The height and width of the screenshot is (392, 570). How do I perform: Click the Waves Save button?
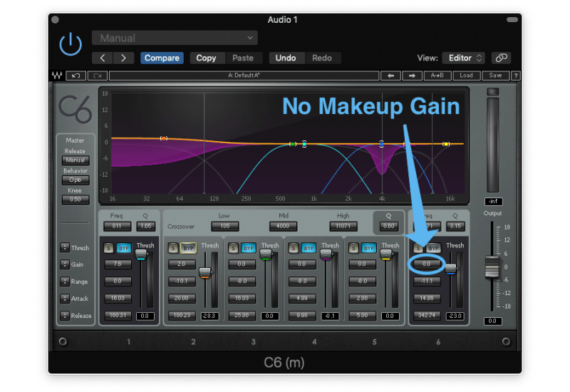click(x=495, y=76)
